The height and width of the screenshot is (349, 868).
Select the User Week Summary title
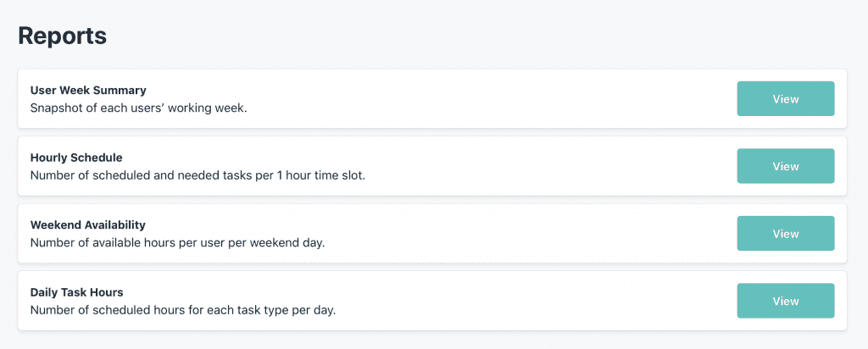88,90
